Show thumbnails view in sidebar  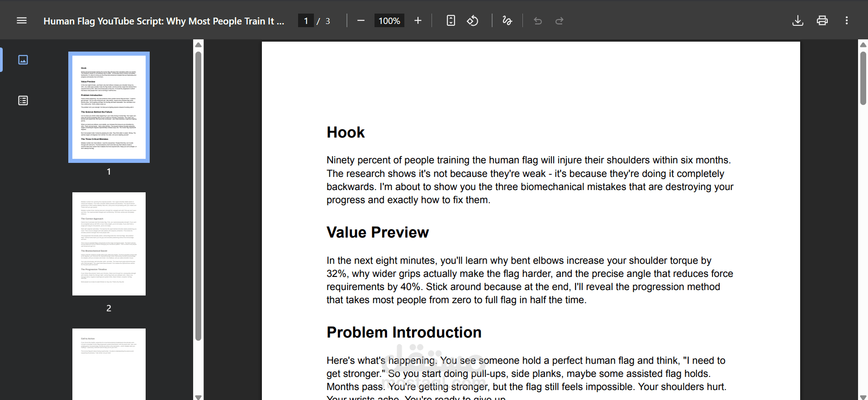[x=23, y=60]
